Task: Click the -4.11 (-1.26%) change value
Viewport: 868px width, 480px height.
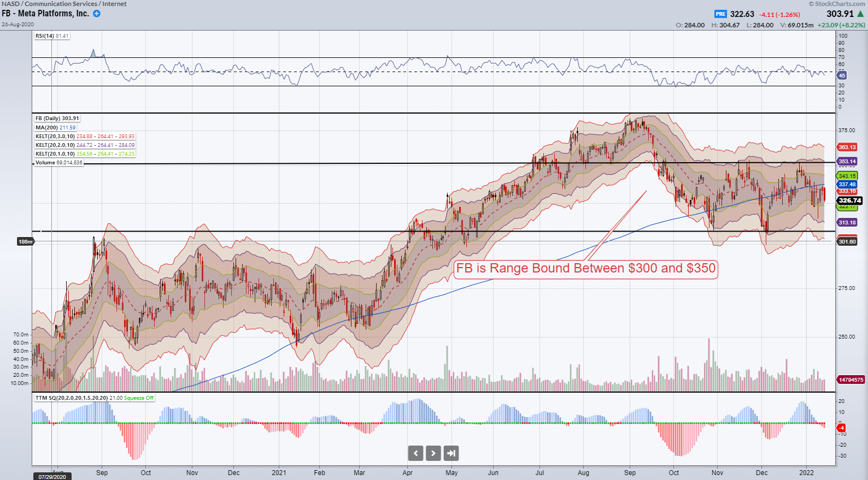Action: pos(779,15)
